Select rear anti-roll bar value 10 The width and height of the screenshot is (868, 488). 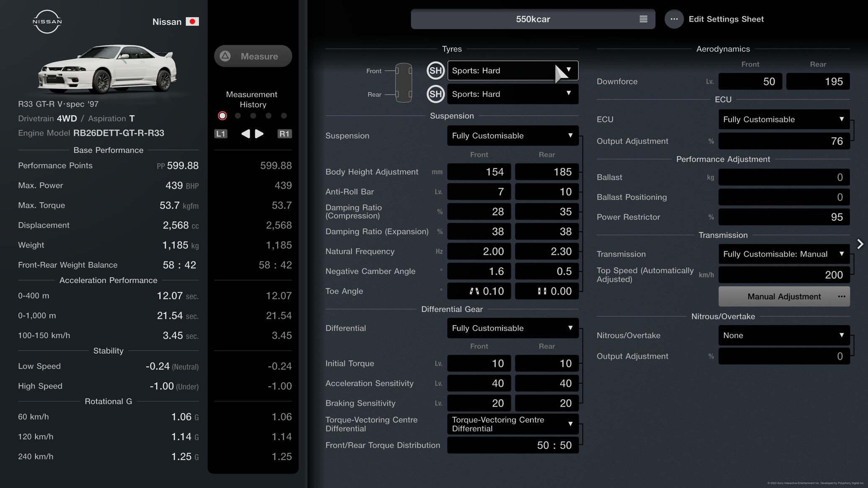[x=547, y=192]
